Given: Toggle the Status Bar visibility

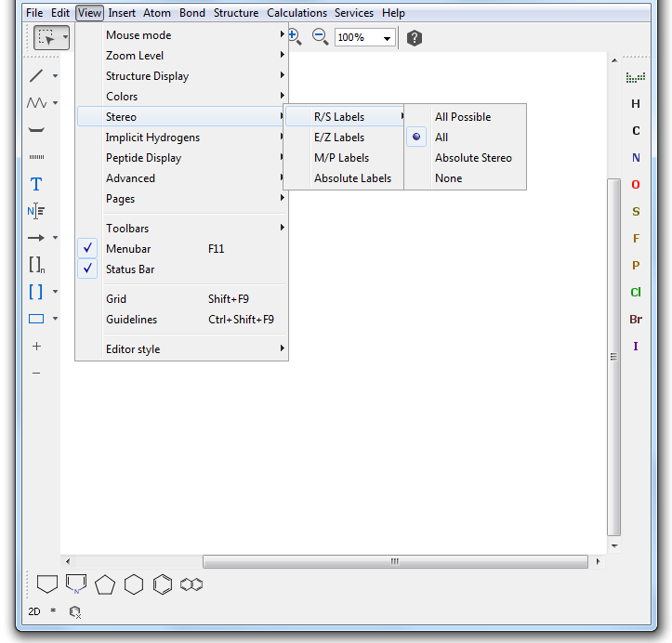Looking at the screenshot, I should (129, 269).
